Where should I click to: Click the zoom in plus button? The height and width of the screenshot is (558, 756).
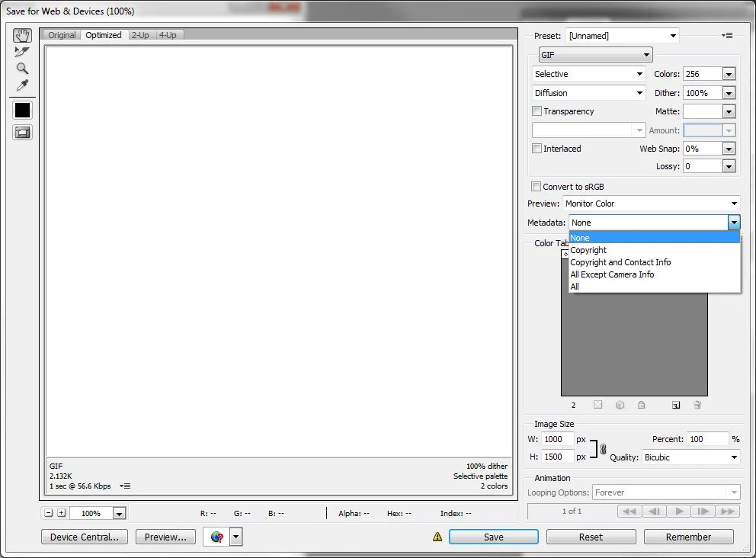(61, 513)
